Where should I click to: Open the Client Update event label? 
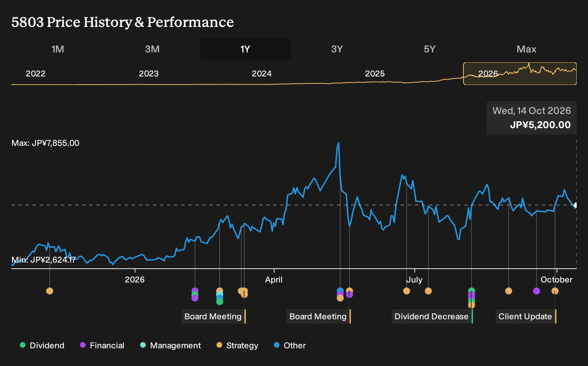[526, 316]
